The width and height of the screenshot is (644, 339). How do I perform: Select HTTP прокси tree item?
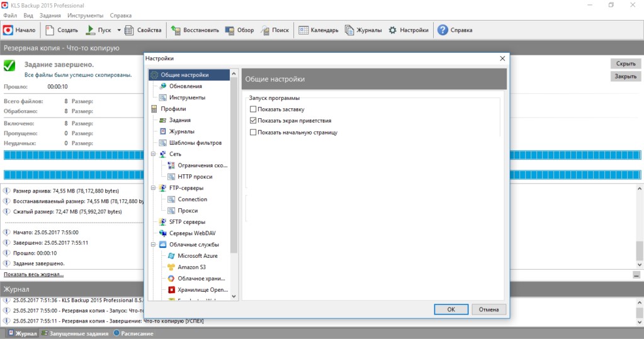[195, 177]
